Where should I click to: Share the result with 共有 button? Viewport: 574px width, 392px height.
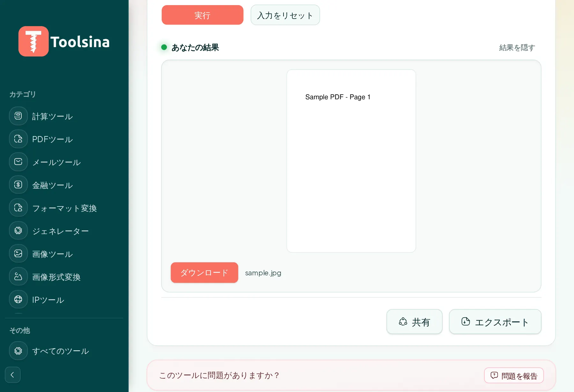tap(414, 322)
